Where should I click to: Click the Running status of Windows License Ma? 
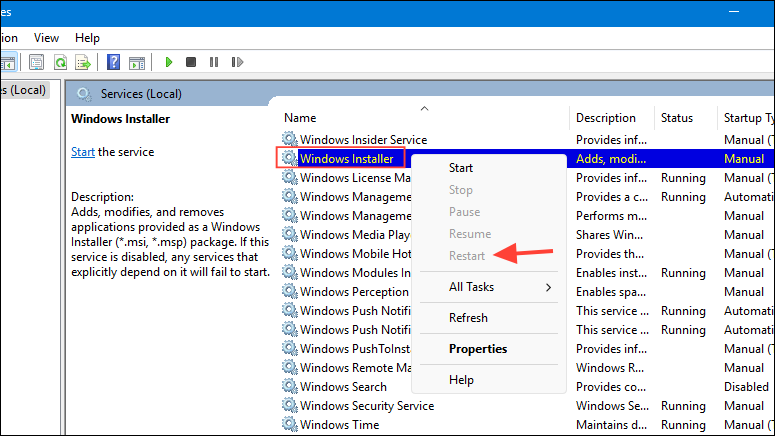click(683, 178)
